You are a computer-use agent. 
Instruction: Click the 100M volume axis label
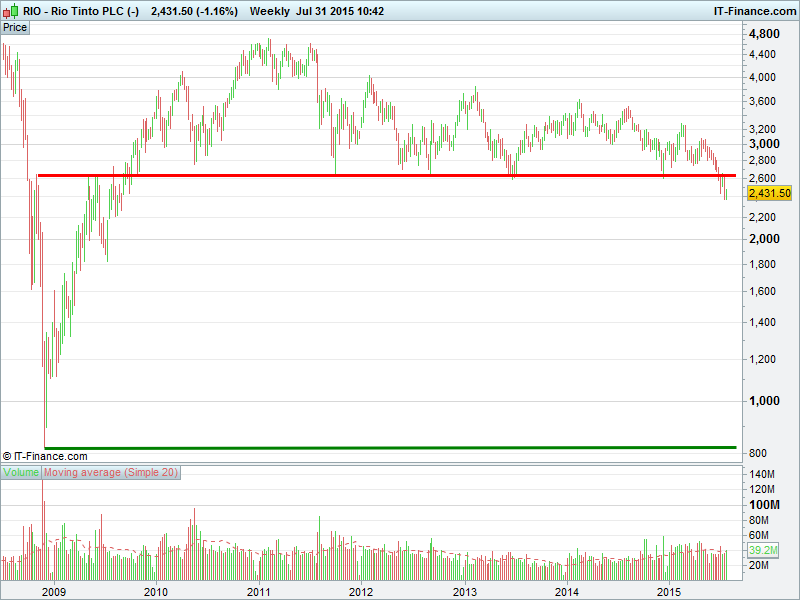[x=764, y=505]
